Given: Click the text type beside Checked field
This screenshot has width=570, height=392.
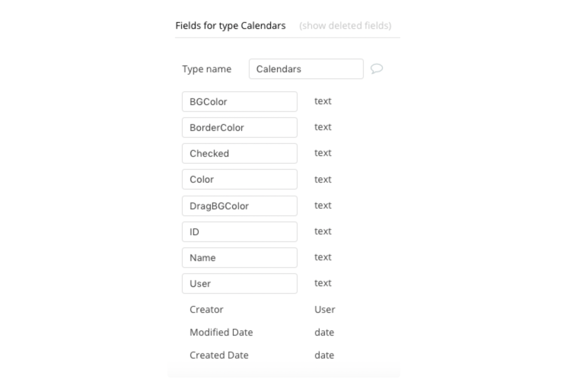Looking at the screenshot, I should (323, 153).
